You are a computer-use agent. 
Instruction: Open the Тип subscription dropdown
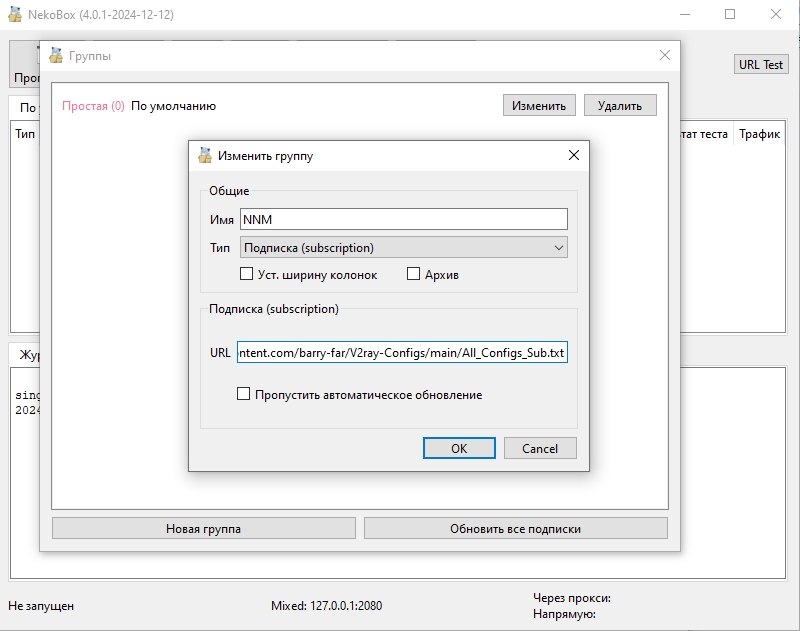403,246
